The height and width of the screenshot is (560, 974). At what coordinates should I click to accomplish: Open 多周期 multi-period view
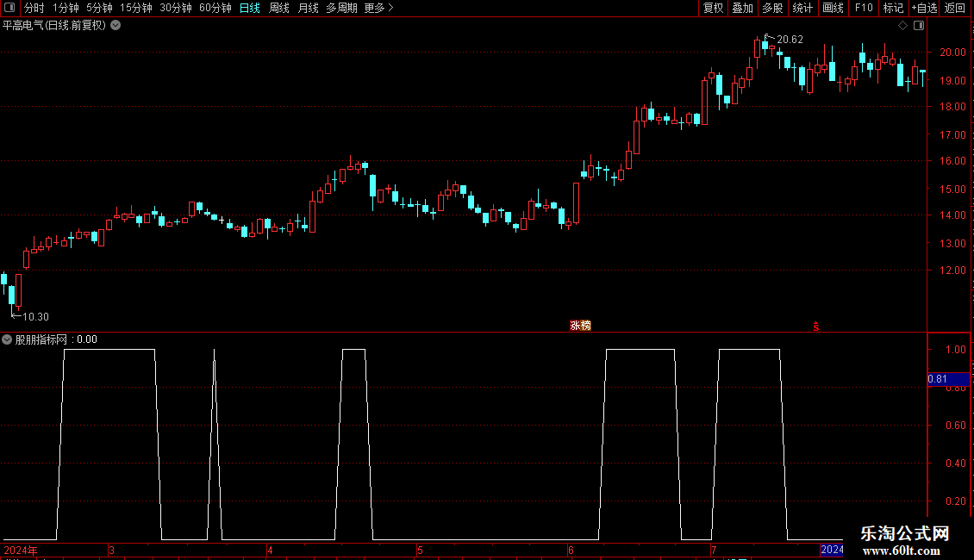pos(341,8)
